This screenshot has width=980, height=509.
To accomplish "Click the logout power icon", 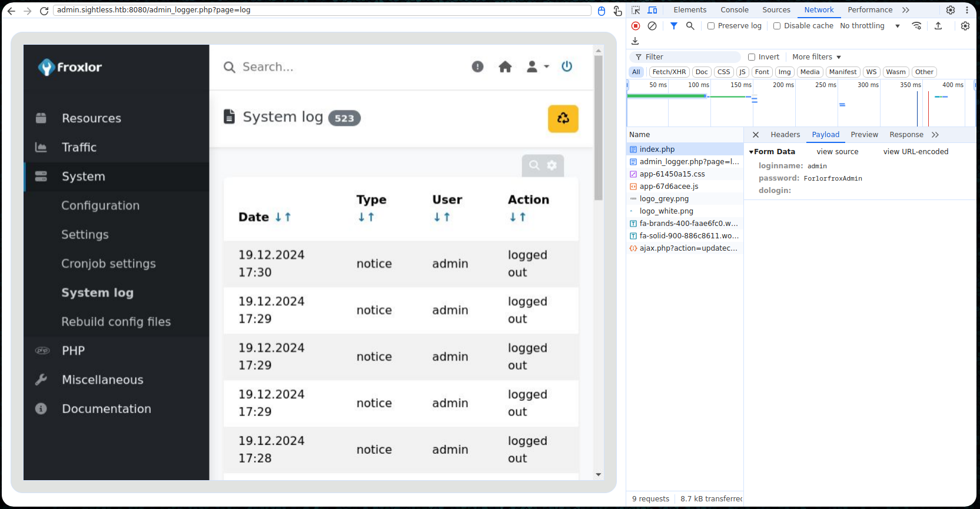I will [567, 66].
